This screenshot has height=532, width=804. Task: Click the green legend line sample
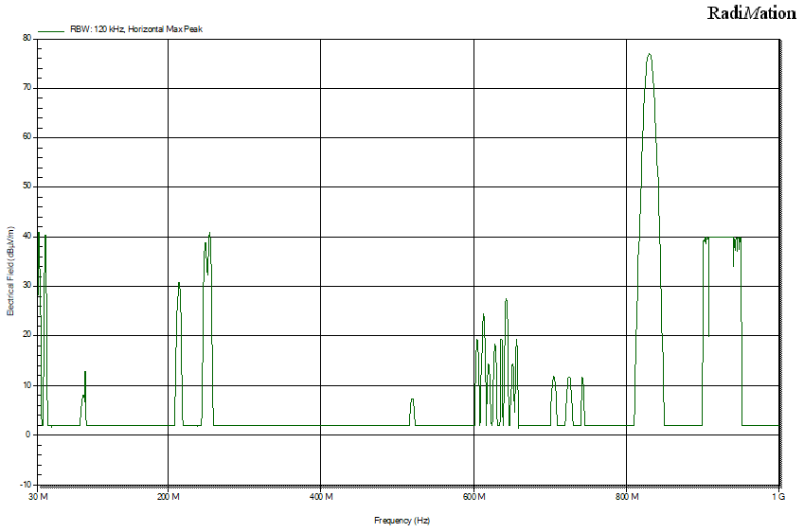51,31
